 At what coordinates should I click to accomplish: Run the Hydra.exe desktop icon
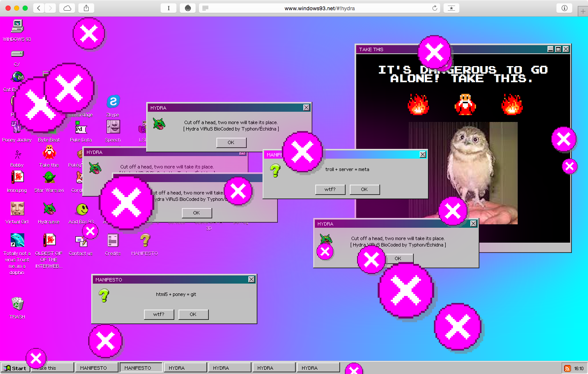(x=49, y=209)
